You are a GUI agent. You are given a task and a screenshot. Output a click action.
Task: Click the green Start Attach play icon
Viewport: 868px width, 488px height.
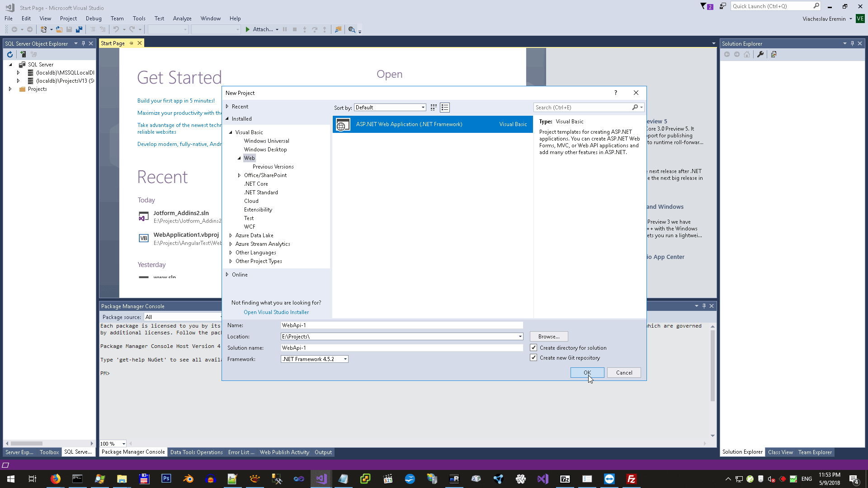(248, 29)
